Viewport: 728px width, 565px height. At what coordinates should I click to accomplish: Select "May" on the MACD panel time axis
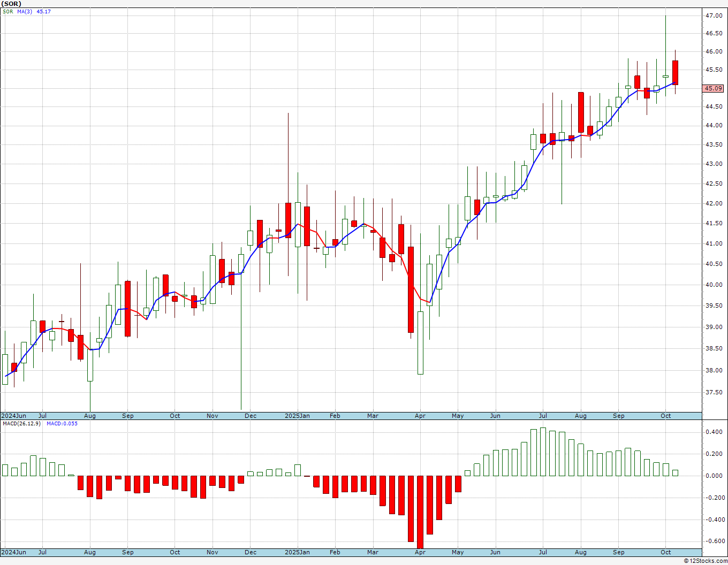[458, 553]
